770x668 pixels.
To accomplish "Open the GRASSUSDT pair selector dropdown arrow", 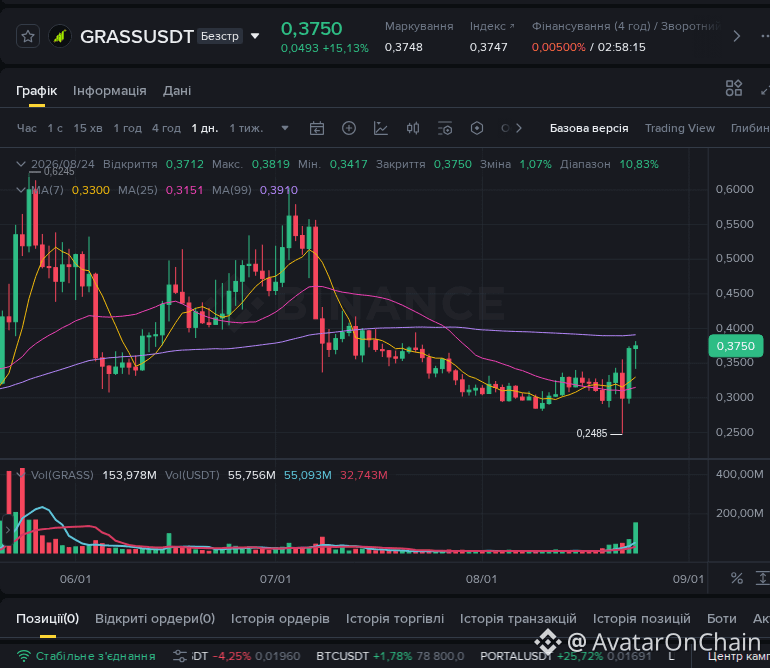I will [x=255, y=36].
